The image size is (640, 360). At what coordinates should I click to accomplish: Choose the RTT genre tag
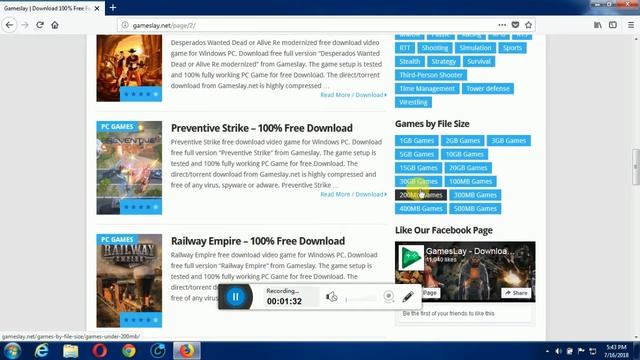[x=404, y=48]
